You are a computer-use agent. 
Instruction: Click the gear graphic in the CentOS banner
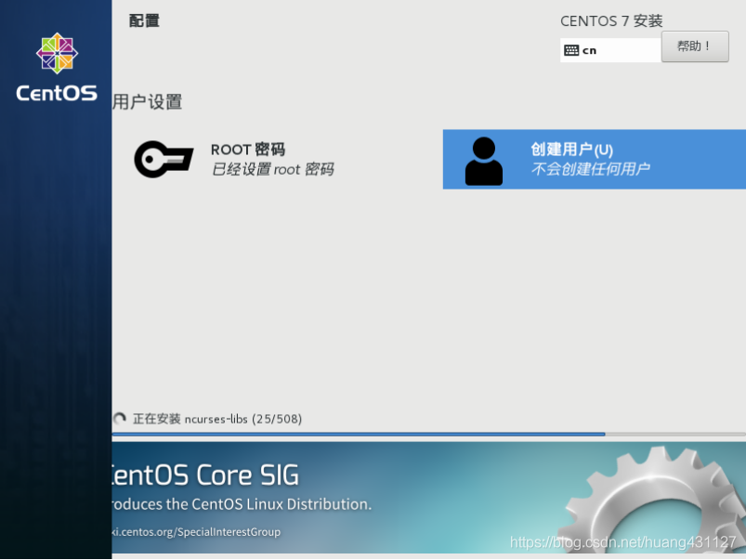[x=650, y=501]
